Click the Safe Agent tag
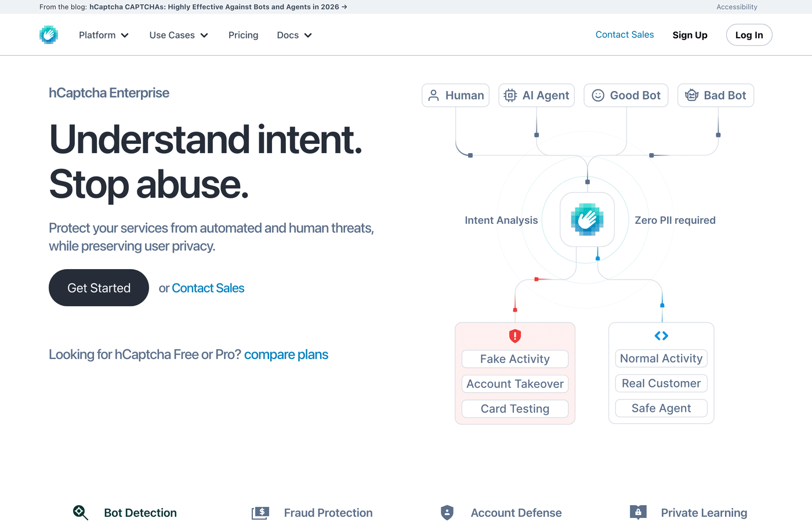The width and height of the screenshot is (812, 522). pos(661,408)
